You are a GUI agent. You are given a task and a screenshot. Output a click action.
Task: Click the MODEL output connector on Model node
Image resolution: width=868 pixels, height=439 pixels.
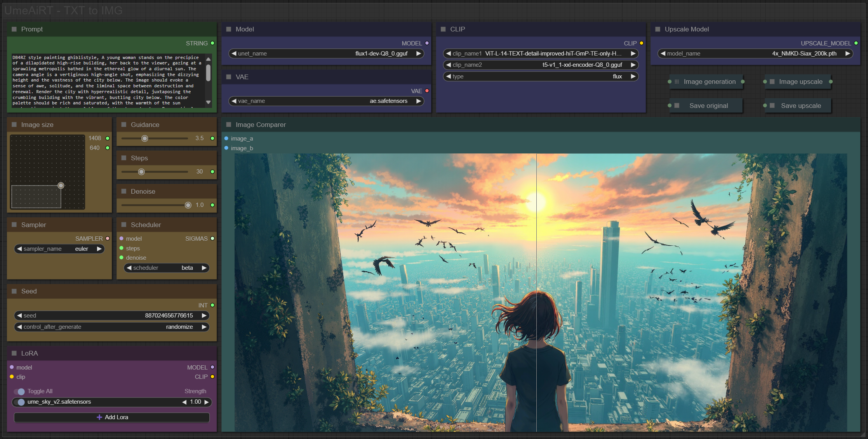(427, 43)
